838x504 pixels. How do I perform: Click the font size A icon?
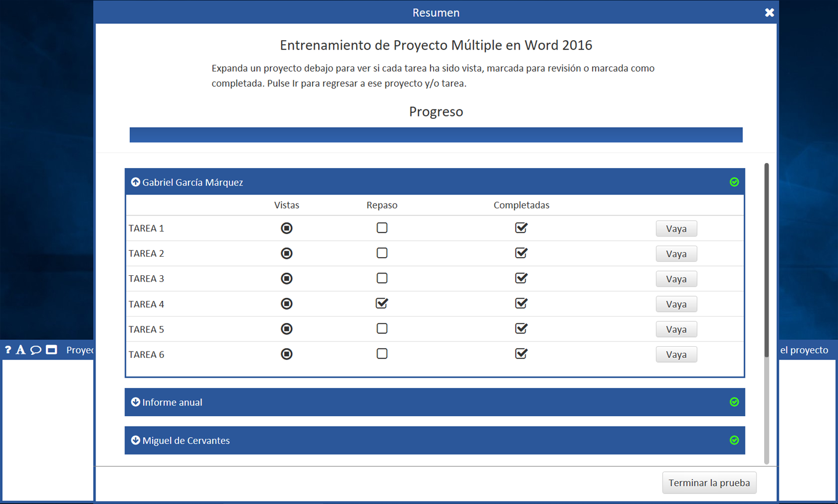pos(21,350)
